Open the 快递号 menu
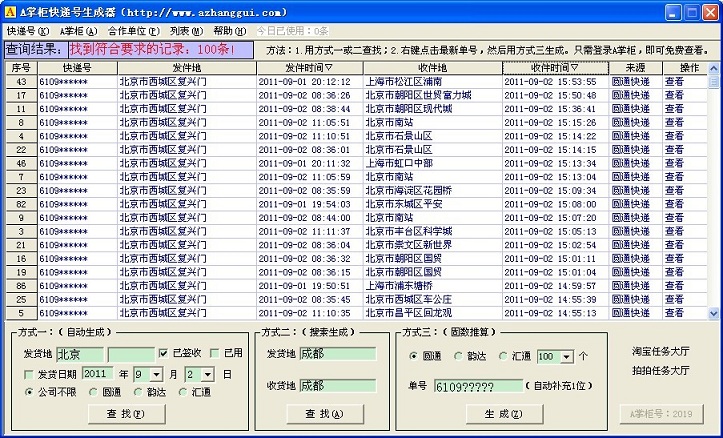The height and width of the screenshot is (438, 723). 28,31
